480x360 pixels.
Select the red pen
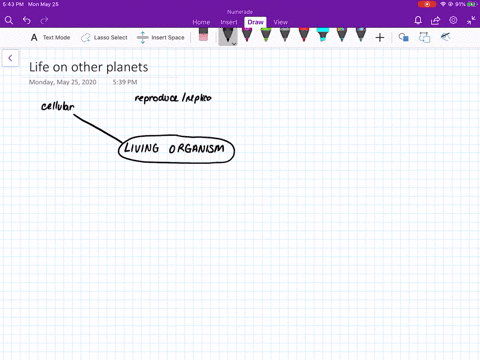click(x=304, y=35)
